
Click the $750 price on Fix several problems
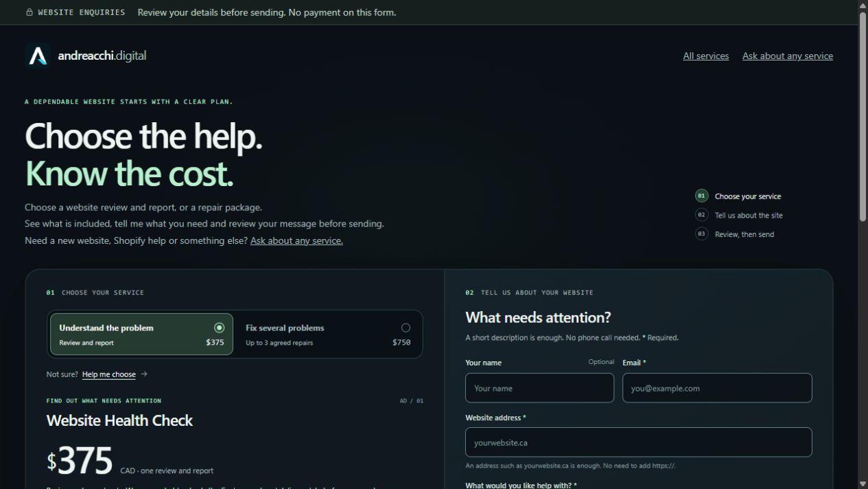(401, 342)
